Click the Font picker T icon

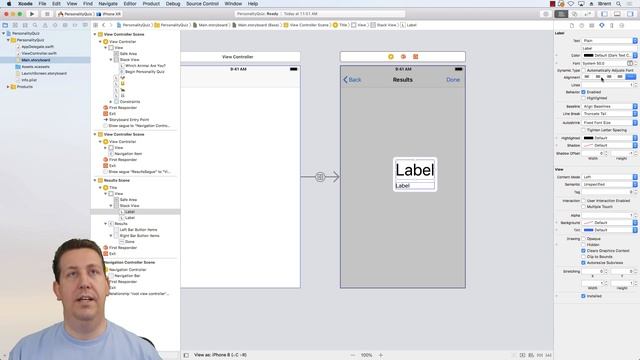pyautogui.click(x=630, y=63)
